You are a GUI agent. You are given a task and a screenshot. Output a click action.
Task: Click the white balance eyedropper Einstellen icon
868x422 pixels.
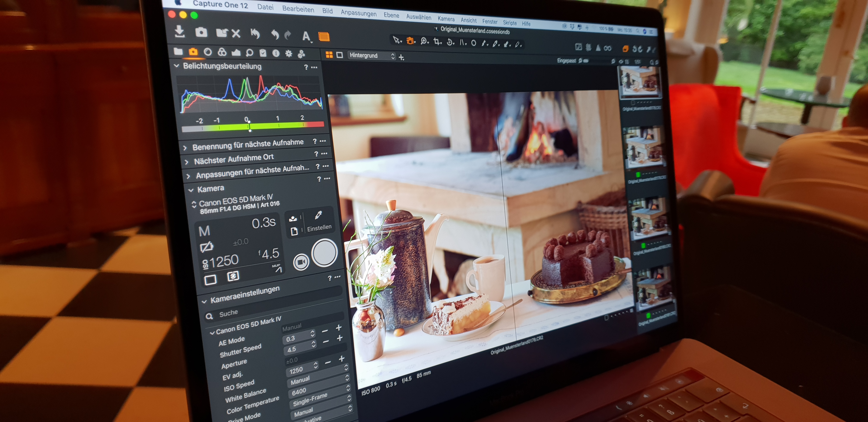pyautogui.click(x=318, y=215)
